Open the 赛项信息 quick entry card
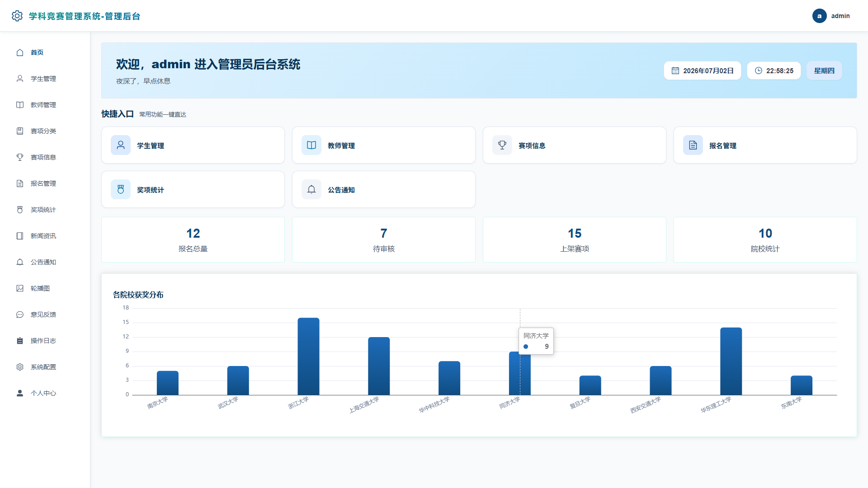The width and height of the screenshot is (868, 488). click(x=575, y=145)
